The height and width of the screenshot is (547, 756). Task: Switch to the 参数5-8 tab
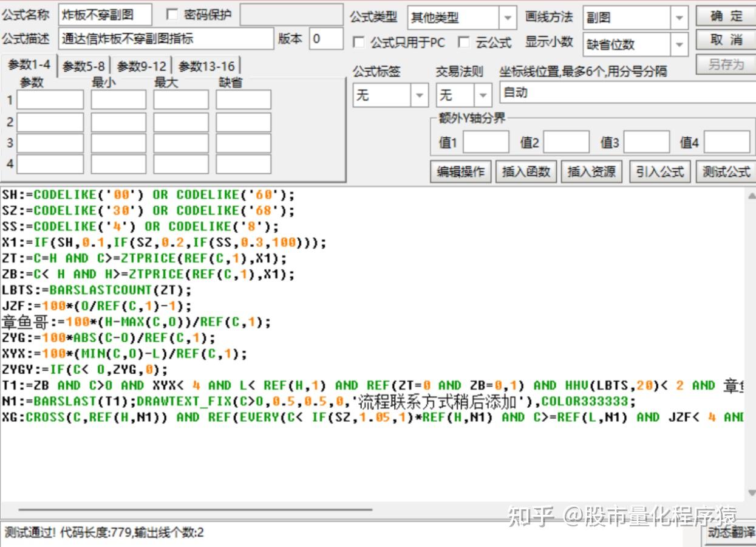pos(84,66)
